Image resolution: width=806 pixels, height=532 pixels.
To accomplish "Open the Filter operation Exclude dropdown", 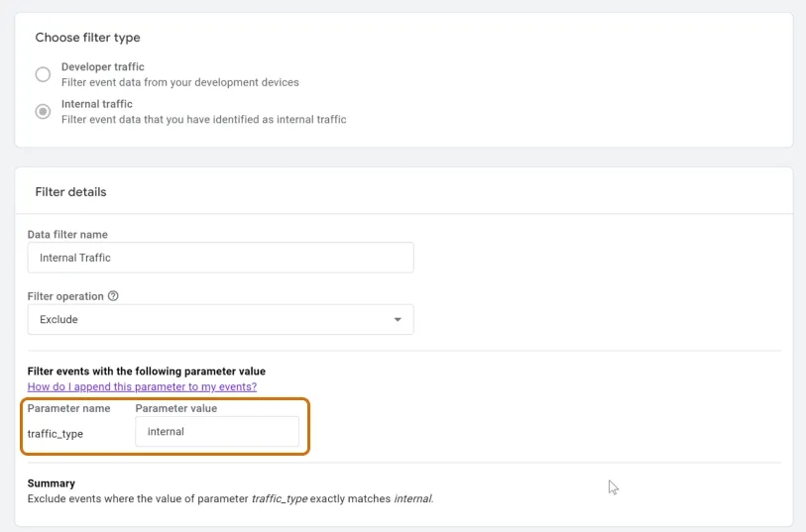I will pyautogui.click(x=220, y=319).
